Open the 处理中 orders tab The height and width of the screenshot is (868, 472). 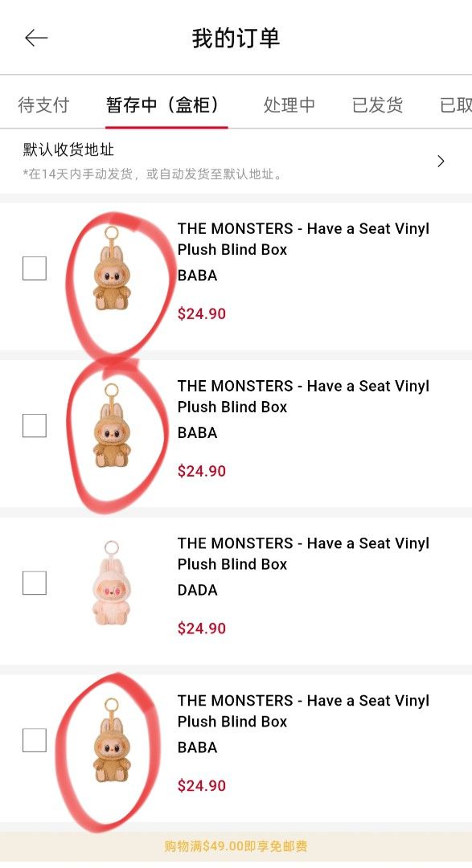(x=289, y=104)
